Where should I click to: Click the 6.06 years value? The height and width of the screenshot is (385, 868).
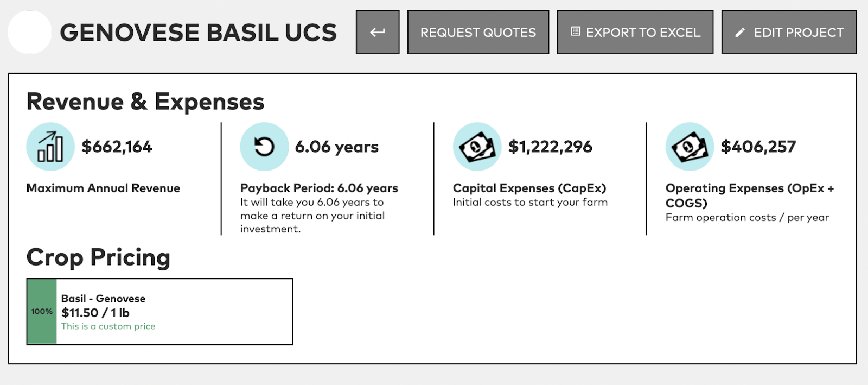[x=337, y=147]
